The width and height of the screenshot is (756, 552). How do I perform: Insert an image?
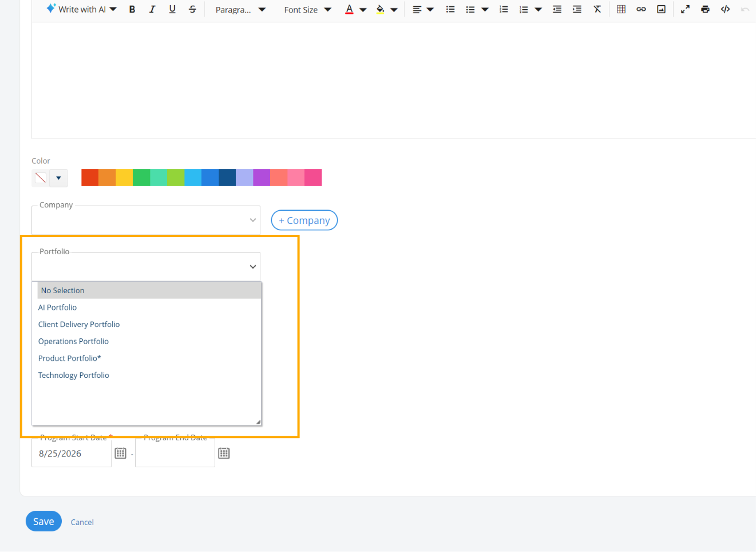pos(661,9)
